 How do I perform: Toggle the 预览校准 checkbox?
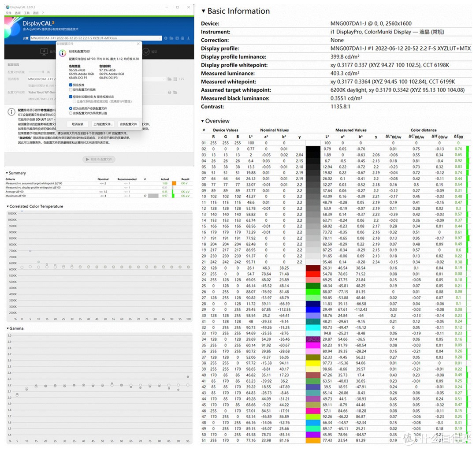71,85
